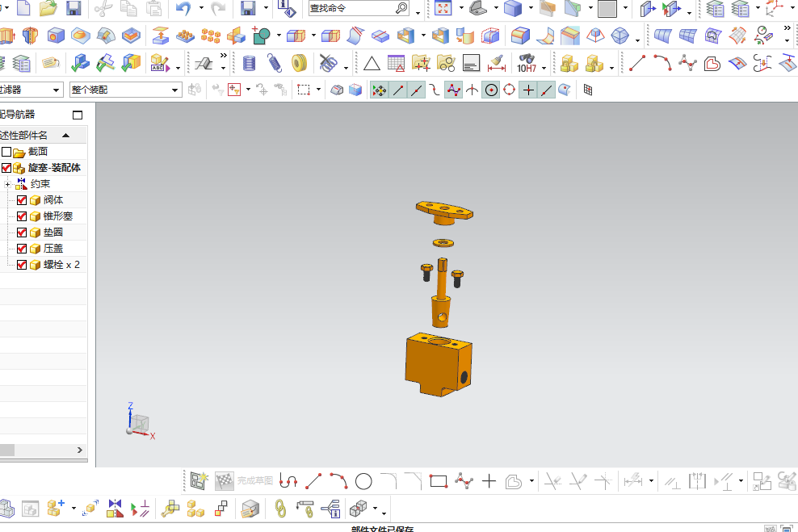Click the Fit view icon

pos(443,7)
